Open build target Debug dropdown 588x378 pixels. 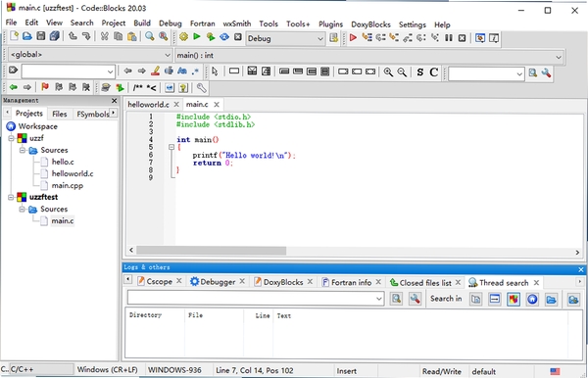[285, 38]
